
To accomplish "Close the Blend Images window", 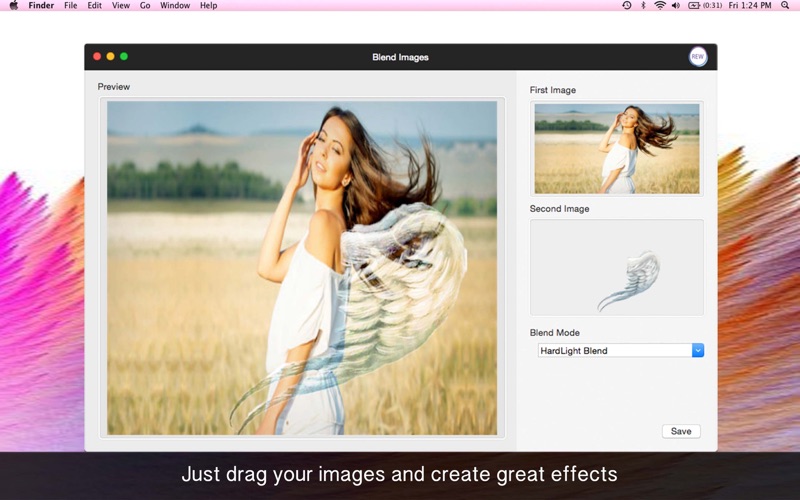I will (x=97, y=57).
